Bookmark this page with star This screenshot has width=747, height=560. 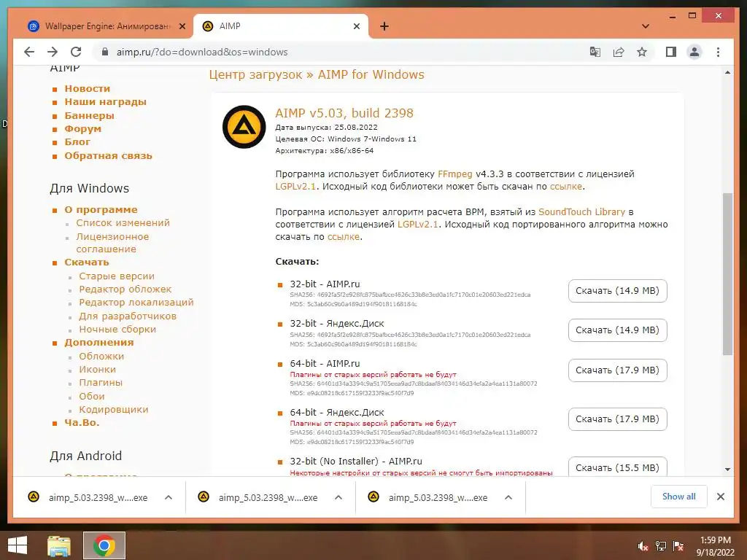click(x=642, y=52)
